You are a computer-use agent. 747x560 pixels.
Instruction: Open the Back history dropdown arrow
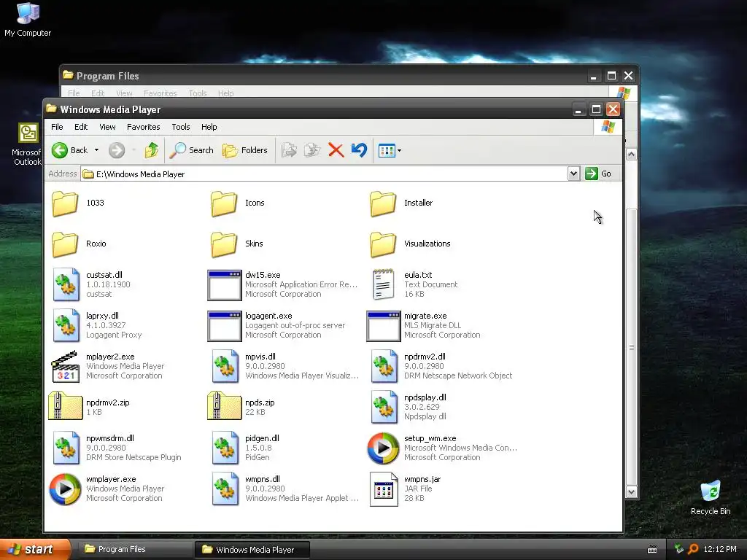click(x=96, y=150)
